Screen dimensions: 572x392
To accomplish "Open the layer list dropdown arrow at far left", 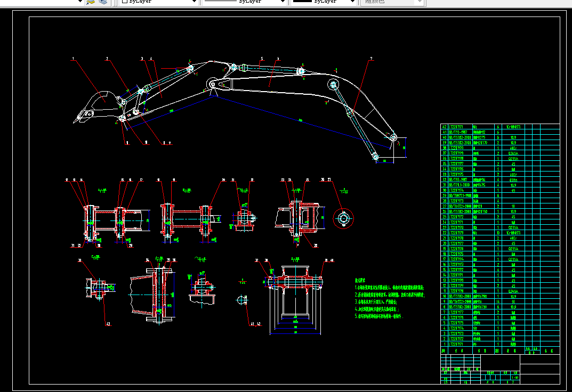I will pyautogui.click(x=80, y=2).
